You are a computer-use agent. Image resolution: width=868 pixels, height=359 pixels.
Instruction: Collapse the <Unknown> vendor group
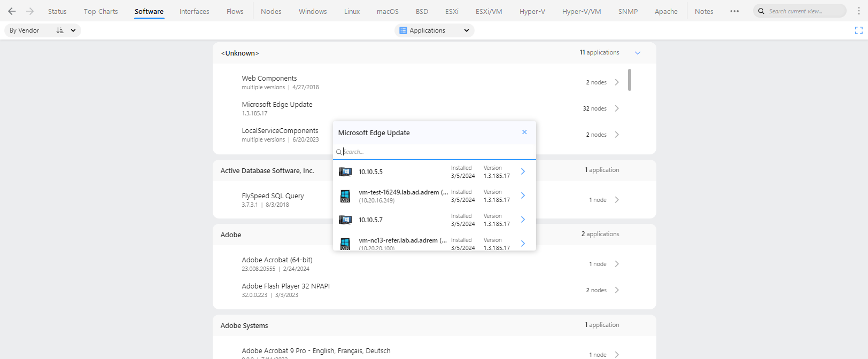click(x=638, y=53)
